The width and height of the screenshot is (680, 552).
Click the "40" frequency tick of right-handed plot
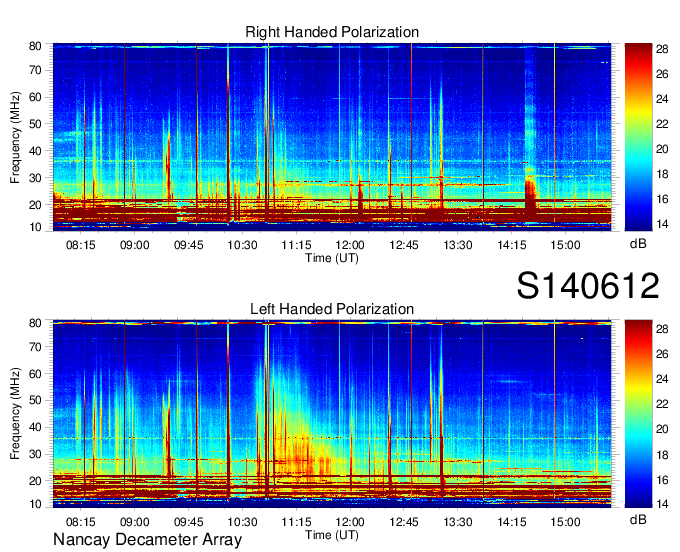tap(35, 151)
